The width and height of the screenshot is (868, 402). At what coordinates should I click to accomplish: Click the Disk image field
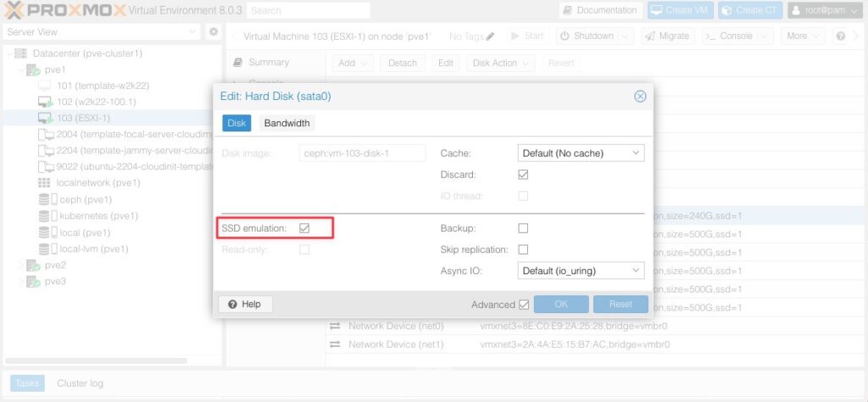(x=362, y=153)
